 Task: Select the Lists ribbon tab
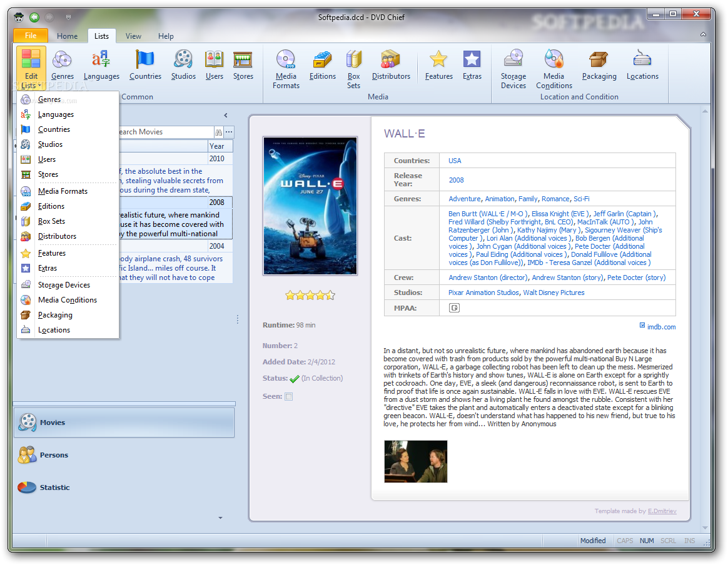click(101, 36)
